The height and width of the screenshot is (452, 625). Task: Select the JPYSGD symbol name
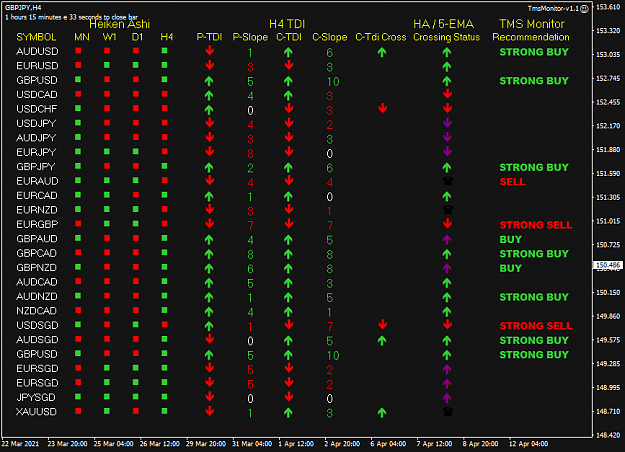tap(36, 397)
